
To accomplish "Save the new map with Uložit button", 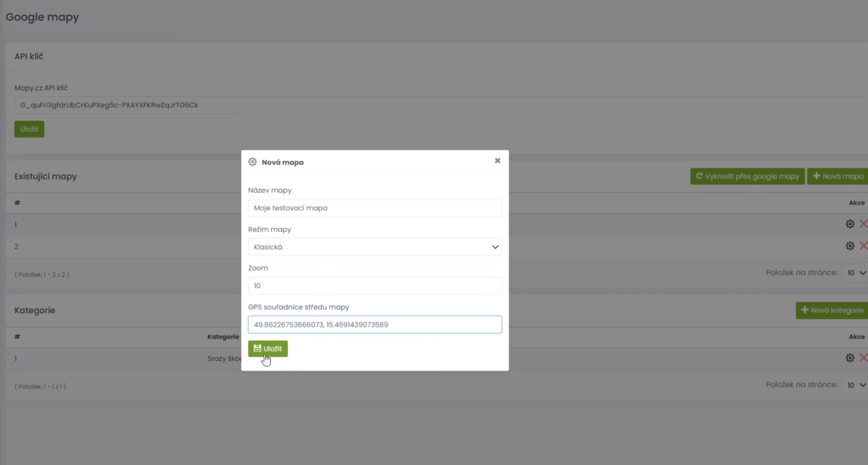I will pyautogui.click(x=268, y=349).
